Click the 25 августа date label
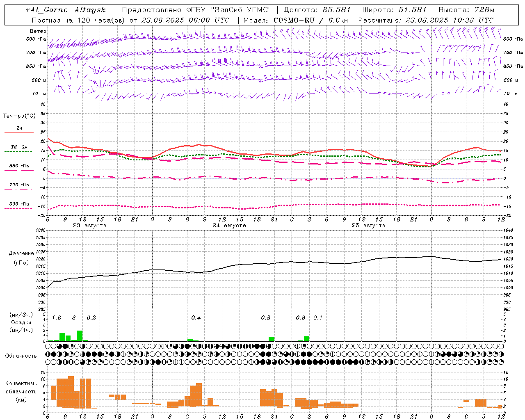Image resolution: width=525 pixels, height=420 pixels. (x=369, y=226)
